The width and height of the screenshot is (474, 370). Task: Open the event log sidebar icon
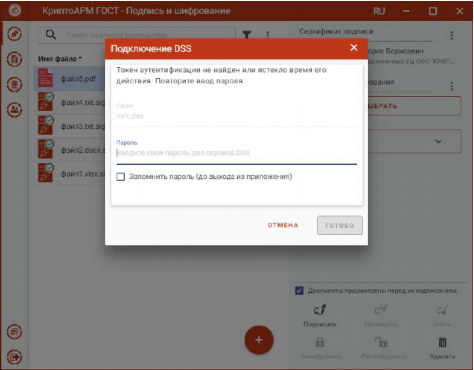(14, 332)
